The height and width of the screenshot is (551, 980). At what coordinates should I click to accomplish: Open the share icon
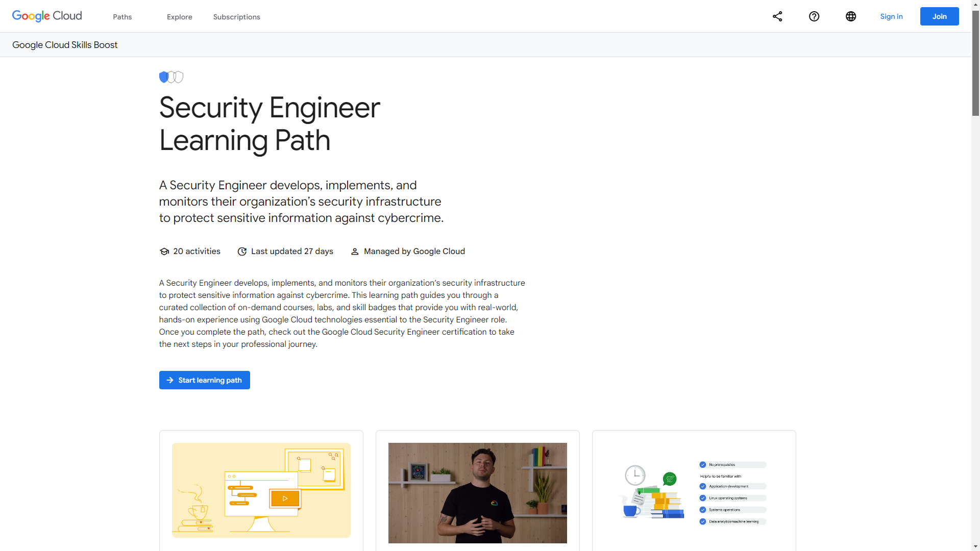[777, 16]
